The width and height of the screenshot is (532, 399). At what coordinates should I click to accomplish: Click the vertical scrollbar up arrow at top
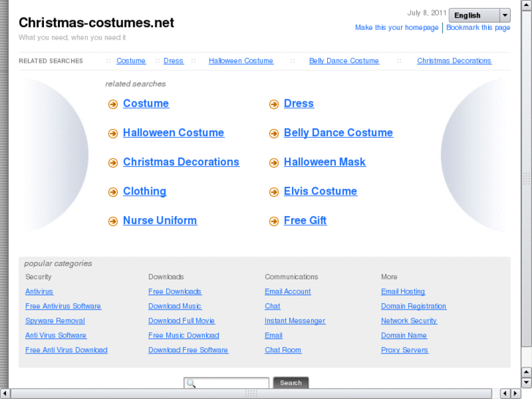tap(527, 5)
